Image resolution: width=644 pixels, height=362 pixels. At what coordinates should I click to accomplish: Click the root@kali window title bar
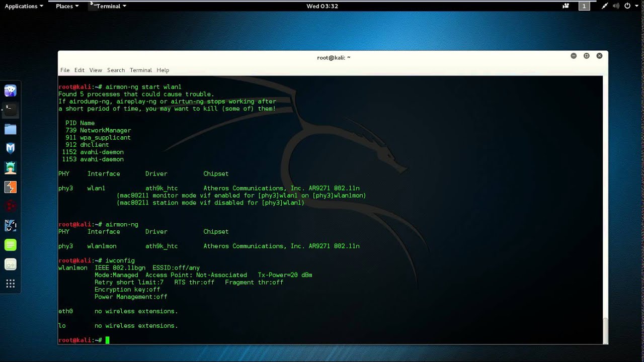(333, 57)
